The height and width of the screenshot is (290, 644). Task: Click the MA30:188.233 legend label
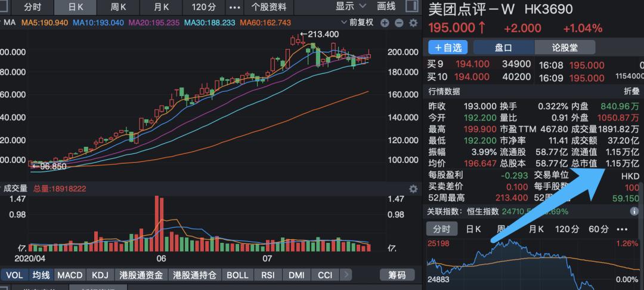(210, 23)
